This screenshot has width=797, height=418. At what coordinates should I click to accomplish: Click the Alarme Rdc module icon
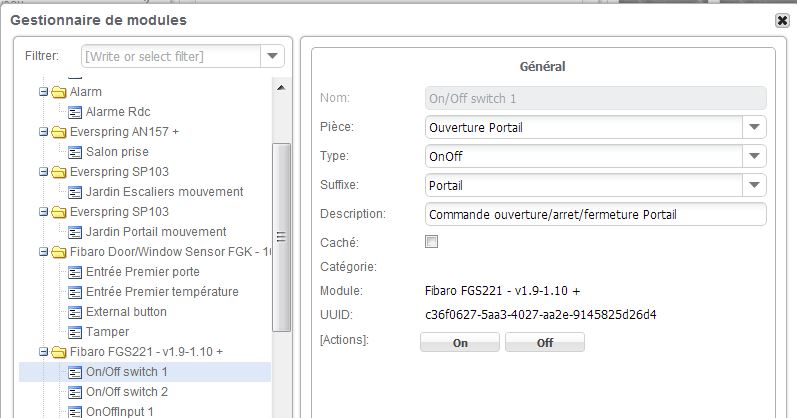pos(75,112)
